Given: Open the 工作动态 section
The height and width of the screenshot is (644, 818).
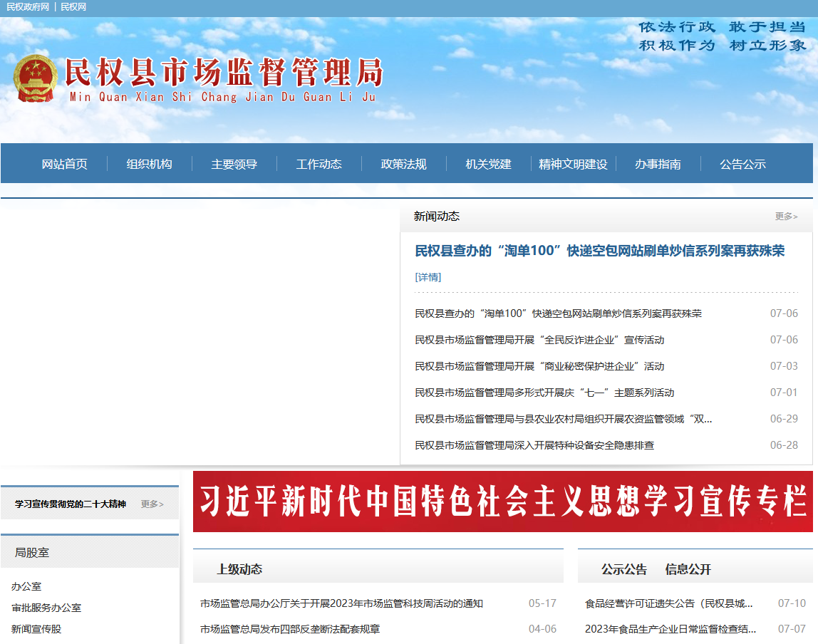Looking at the screenshot, I should click(319, 163).
